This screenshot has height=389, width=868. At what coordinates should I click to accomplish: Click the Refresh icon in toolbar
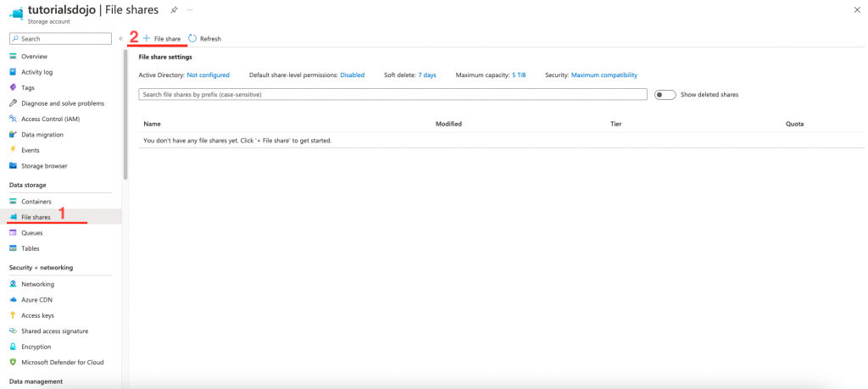(x=192, y=38)
